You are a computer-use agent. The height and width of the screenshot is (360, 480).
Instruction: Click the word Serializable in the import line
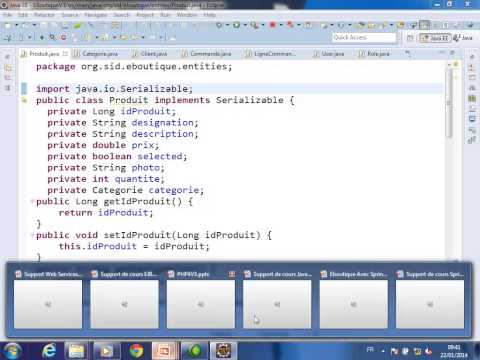[x=154, y=89]
